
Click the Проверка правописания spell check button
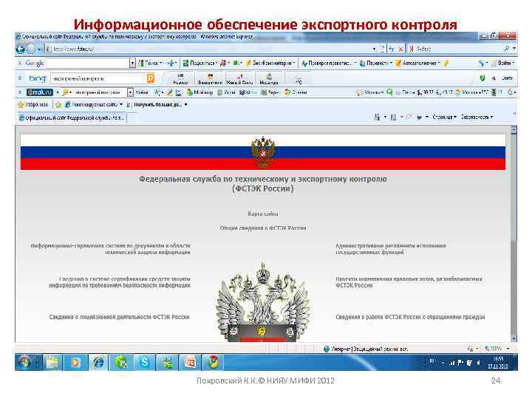tap(328, 63)
